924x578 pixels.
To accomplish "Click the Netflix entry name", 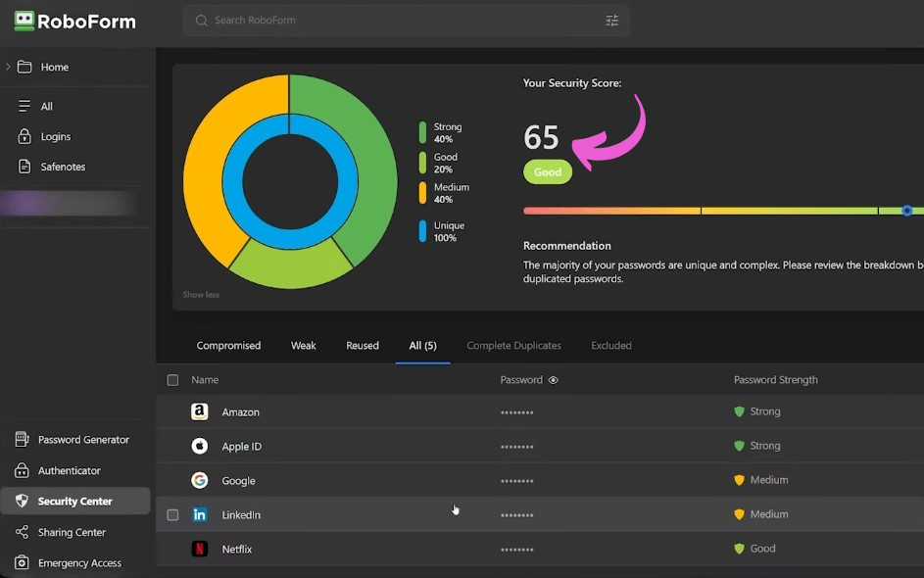I will pyautogui.click(x=237, y=550).
